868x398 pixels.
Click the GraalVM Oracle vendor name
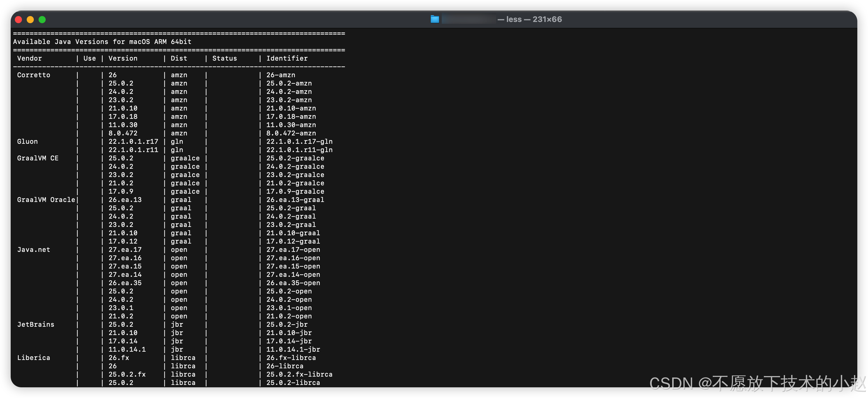pos(46,200)
